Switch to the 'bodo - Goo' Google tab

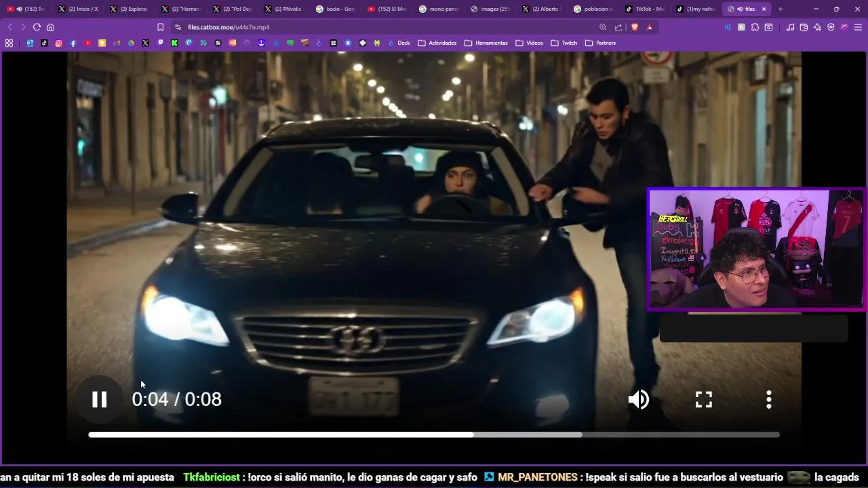coord(336,9)
